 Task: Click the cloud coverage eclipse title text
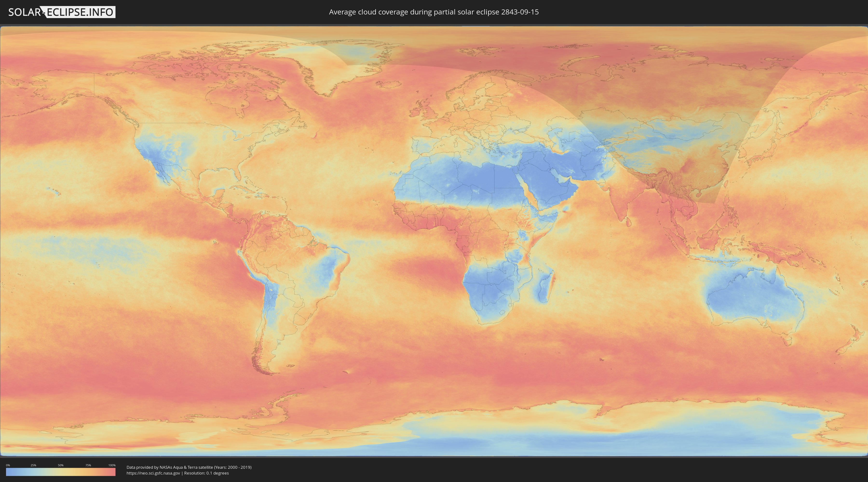(x=434, y=12)
